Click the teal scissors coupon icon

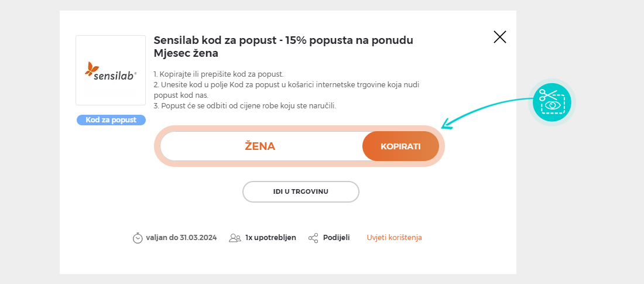(551, 102)
